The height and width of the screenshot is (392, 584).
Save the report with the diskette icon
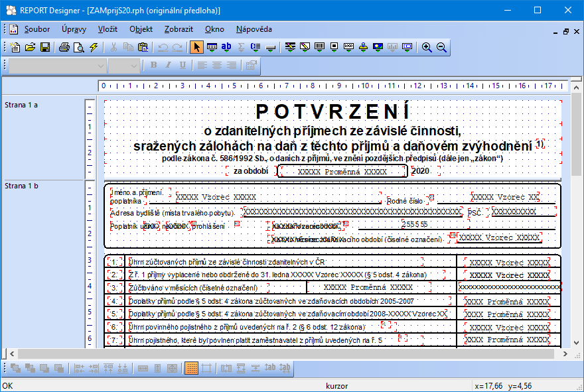[x=45, y=47]
